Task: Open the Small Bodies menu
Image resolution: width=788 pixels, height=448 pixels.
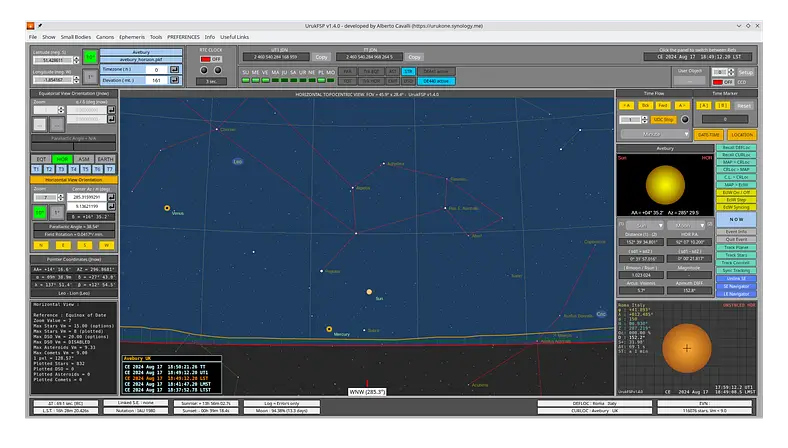Action: click(x=74, y=36)
